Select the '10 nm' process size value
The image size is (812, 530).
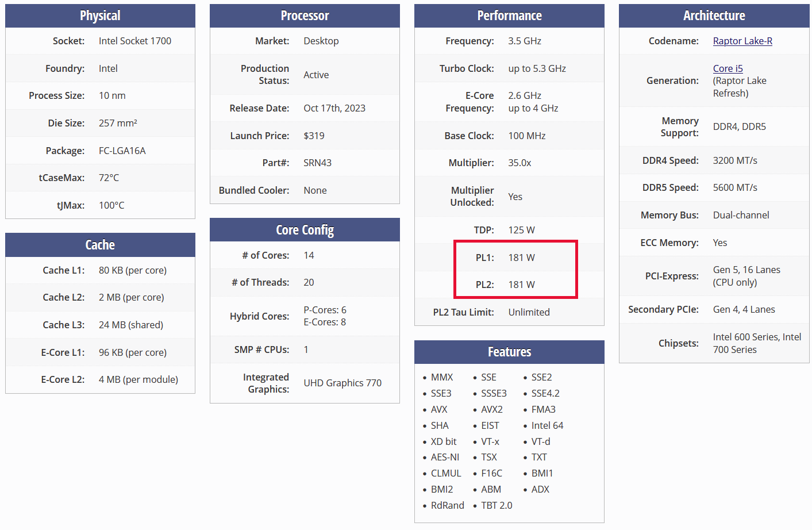112,95
